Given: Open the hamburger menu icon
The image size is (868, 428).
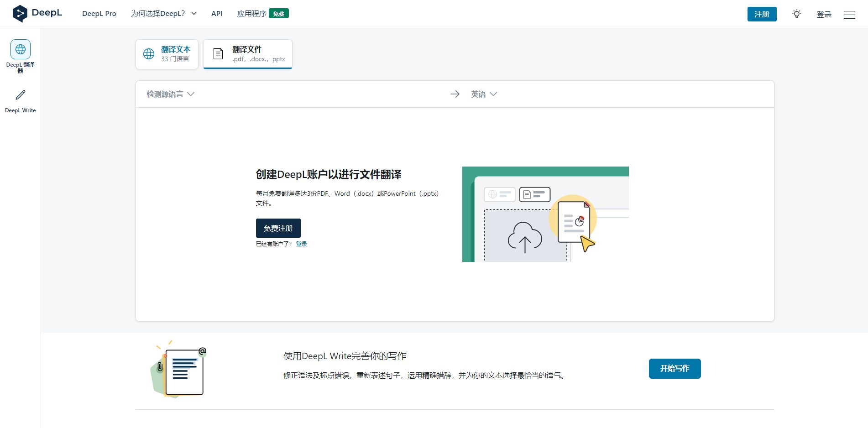Looking at the screenshot, I should click(849, 15).
